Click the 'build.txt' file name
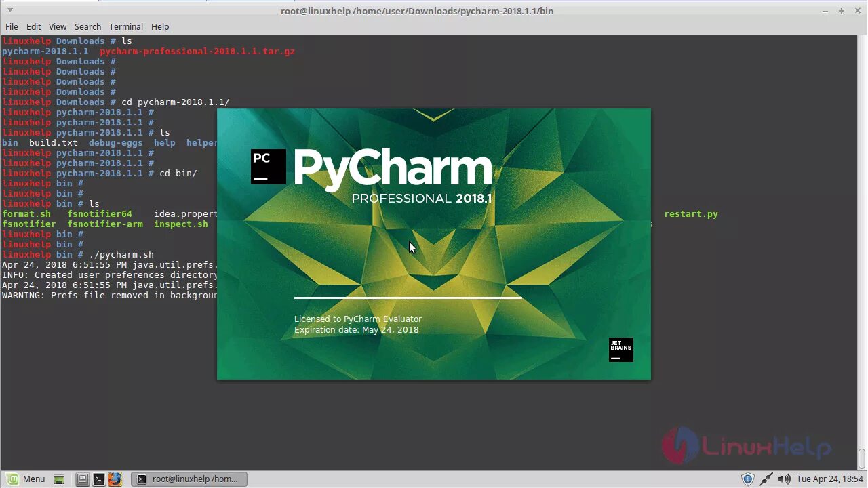Screen dimensions: 868x488 point(54,143)
